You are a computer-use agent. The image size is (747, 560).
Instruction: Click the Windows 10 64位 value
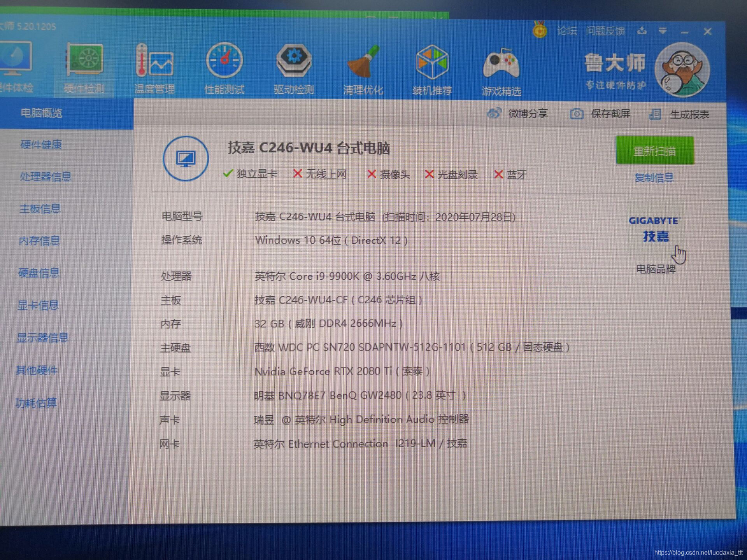[x=331, y=240]
